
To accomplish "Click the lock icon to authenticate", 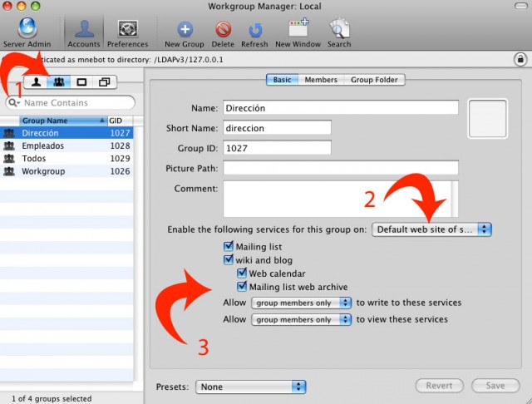I will [x=520, y=59].
